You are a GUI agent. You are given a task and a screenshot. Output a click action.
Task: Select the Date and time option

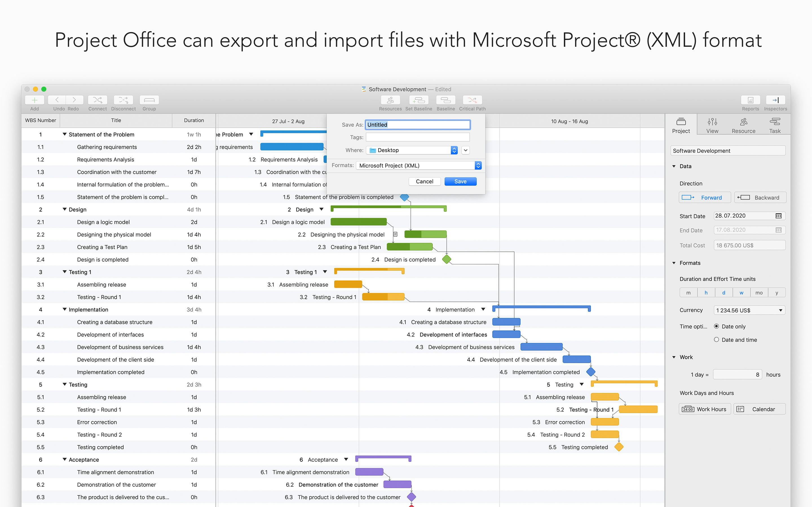[x=716, y=340]
